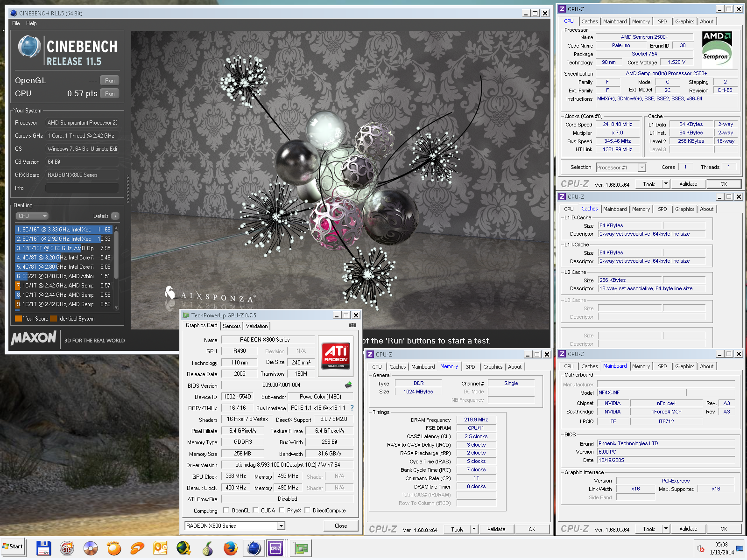This screenshot has height=560, width=747.
Task: Click the Your Score orange legend swatch
Action: [x=18, y=319]
